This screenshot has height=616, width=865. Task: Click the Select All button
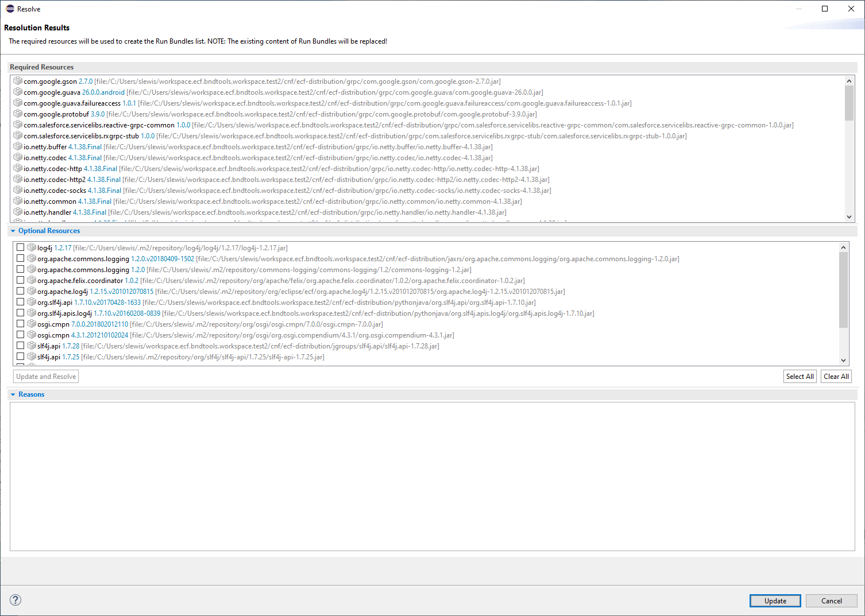(800, 376)
